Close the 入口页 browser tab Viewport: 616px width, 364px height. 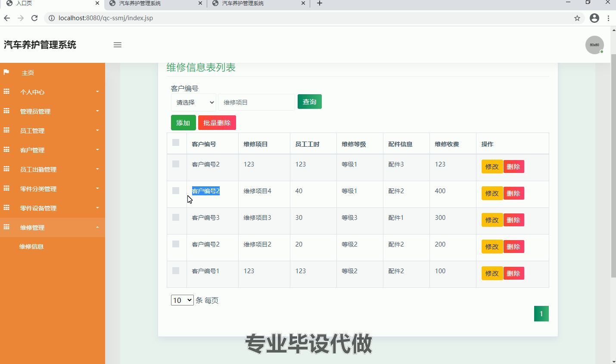[97, 3]
